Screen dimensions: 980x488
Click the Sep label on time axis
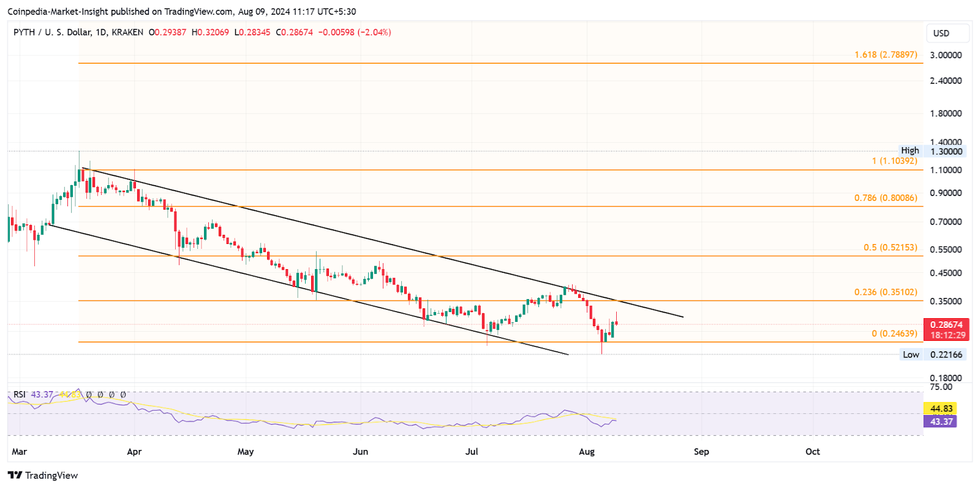coord(701,451)
